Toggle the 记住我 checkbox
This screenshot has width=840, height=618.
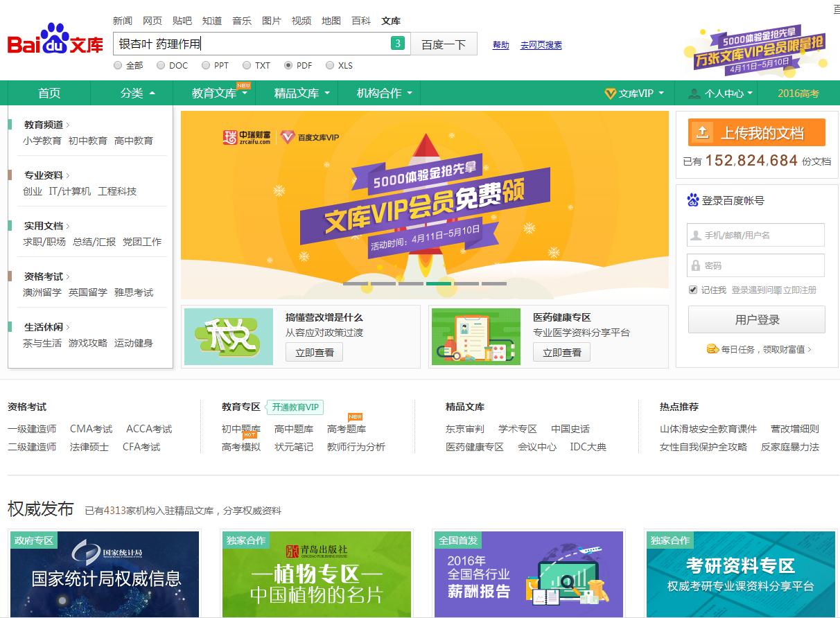pos(693,290)
